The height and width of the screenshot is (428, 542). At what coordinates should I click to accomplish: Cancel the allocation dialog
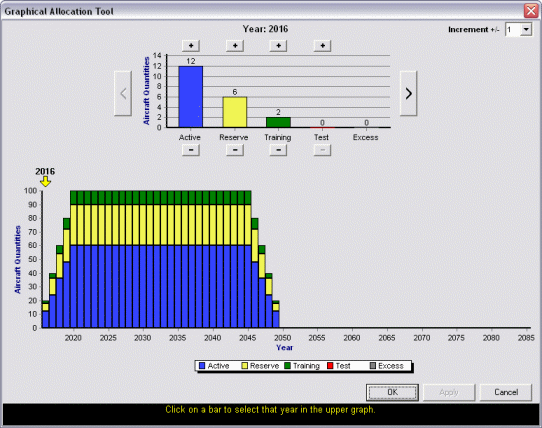pyautogui.click(x=506, y=392)
